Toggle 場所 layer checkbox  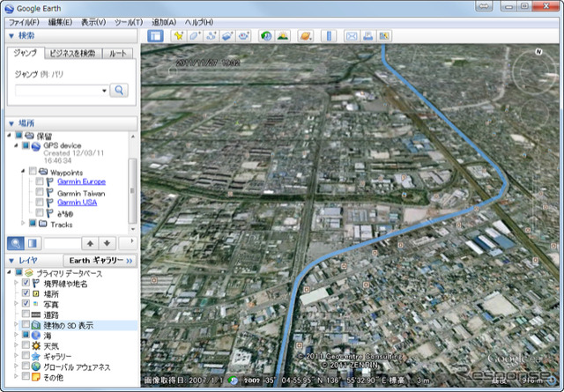tap(26, 292)
